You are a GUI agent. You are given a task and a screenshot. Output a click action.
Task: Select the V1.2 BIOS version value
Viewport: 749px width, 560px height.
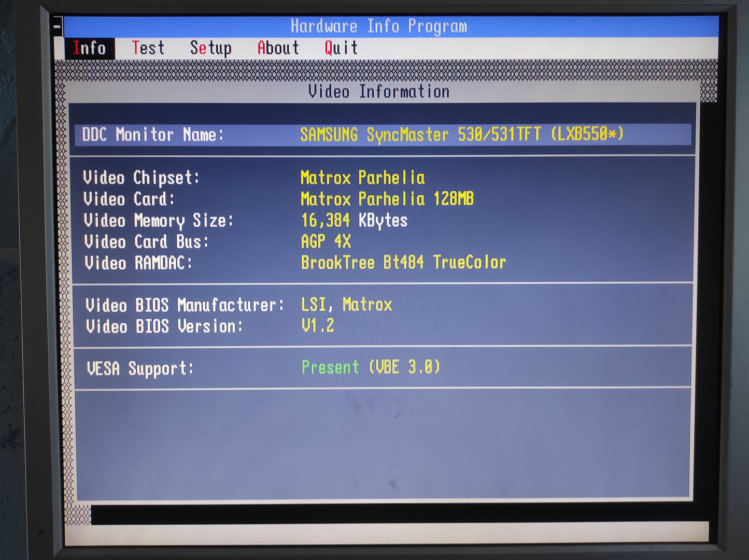click(317, 326)
